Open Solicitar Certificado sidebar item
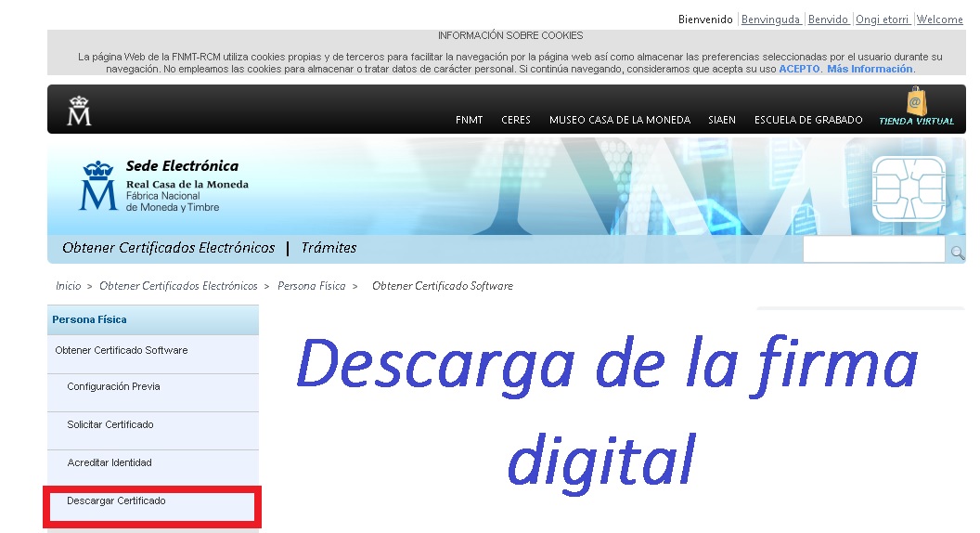 pos(153,431)
